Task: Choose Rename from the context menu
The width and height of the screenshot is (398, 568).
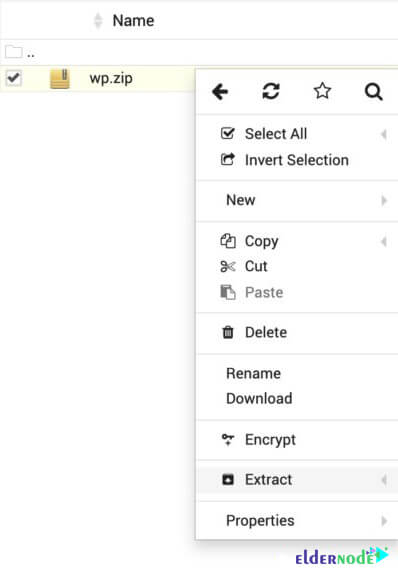Action: pyautogui.click(x=254, y=373)
